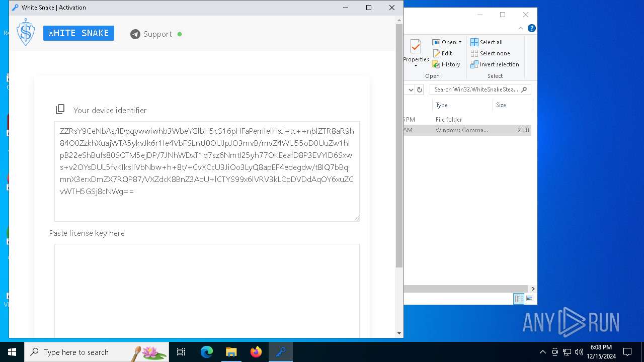Click the 2 KB size cell
Viewport: 644px width, 362px height.
pyautogui.click(x=523, y=130)
